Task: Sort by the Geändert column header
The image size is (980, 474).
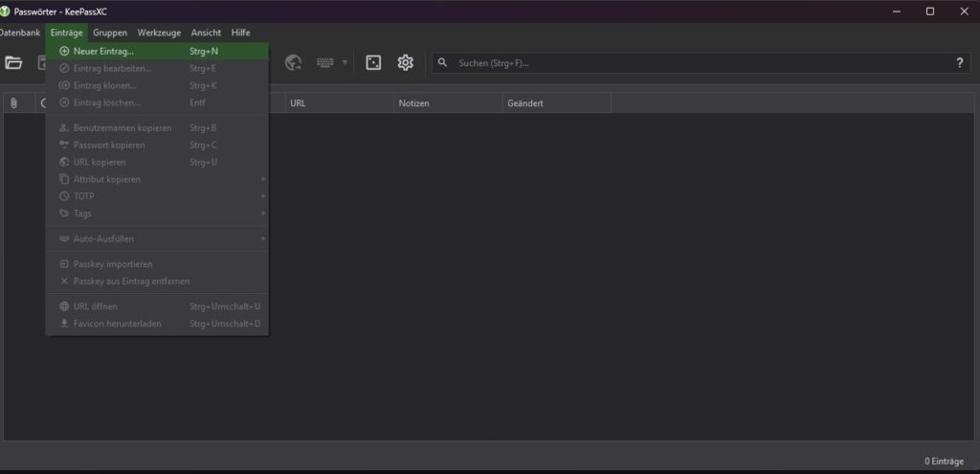Action: pyautogui.click(x=556, y=103)
